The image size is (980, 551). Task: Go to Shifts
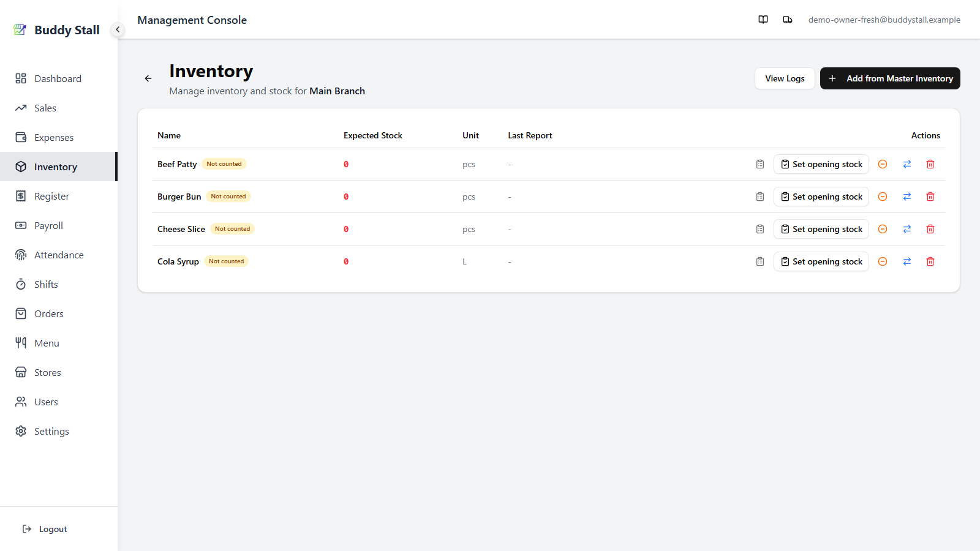coord(58,284)
